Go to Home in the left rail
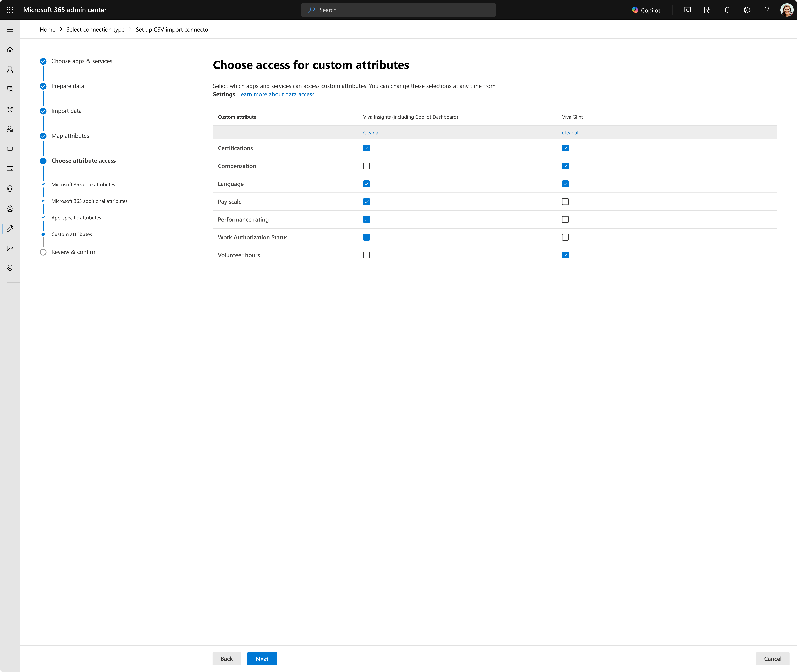 (x=10, y=50)
